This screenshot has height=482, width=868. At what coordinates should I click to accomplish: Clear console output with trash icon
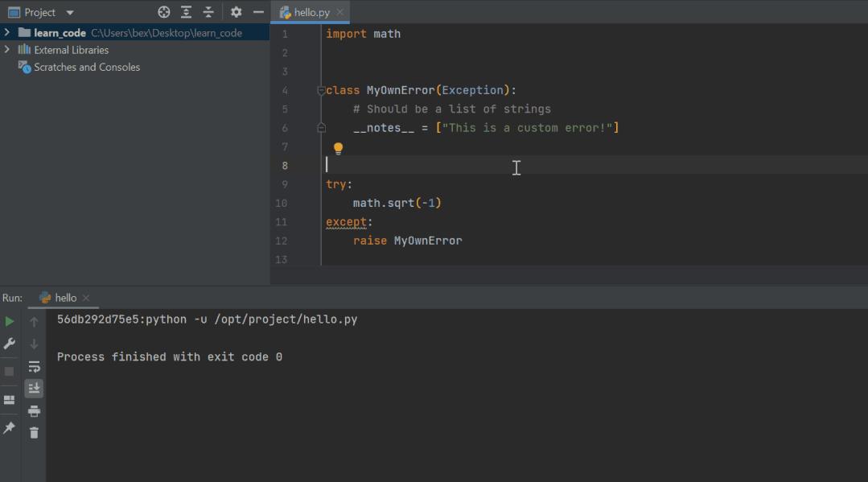point(33,432)
